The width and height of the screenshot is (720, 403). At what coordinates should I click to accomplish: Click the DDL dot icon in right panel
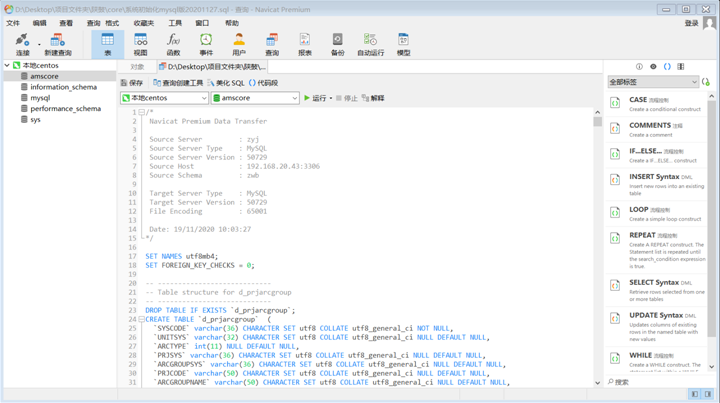pos(653,67)
